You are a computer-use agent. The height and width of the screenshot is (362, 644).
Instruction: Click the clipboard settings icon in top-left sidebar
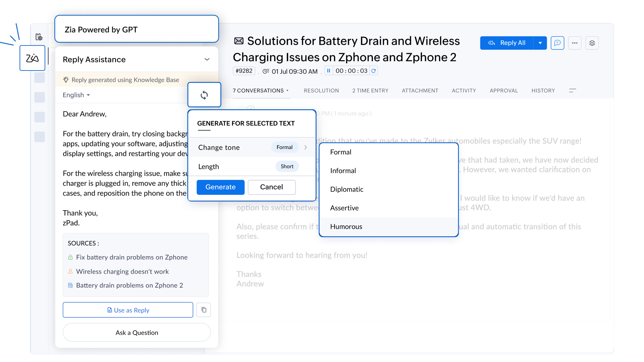click(39, 37)
